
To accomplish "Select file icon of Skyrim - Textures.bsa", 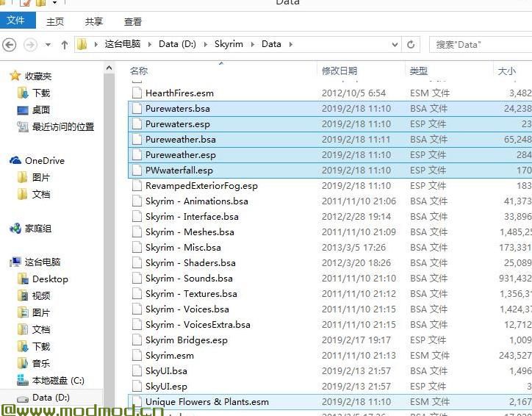I will click(137, 294).
